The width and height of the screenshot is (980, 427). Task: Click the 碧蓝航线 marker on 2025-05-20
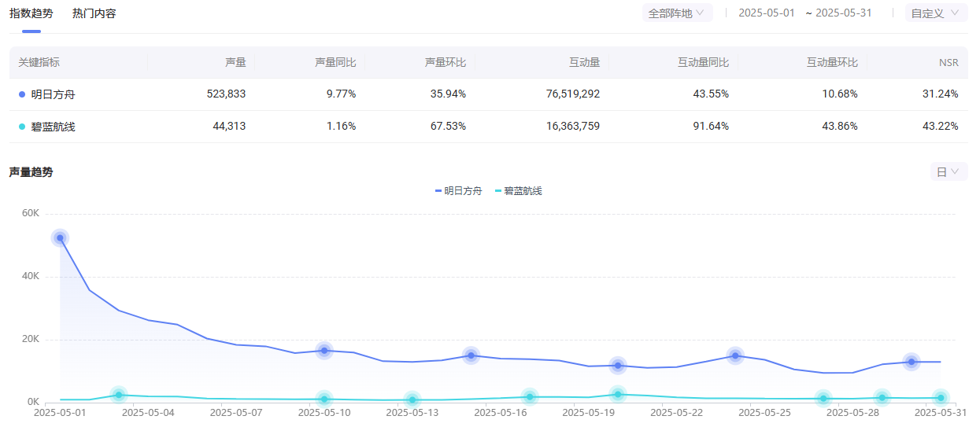(618, 395)
